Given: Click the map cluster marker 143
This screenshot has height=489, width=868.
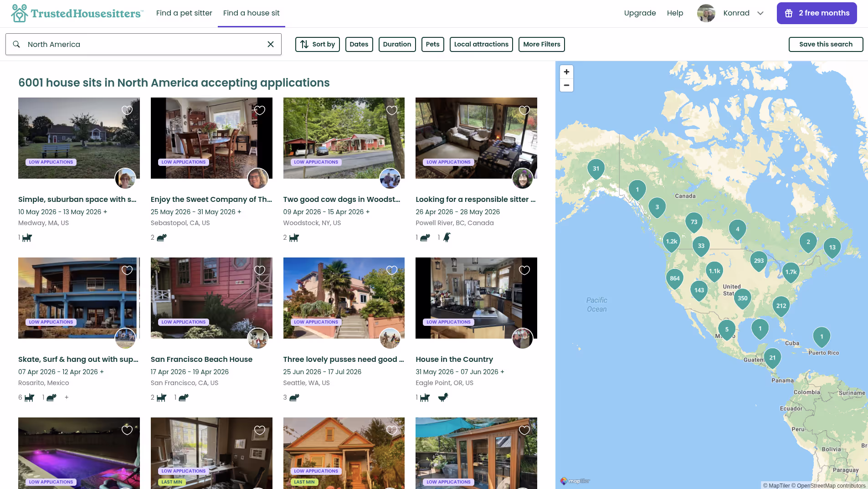Looking at the screenshot, I should pos(699,290).
